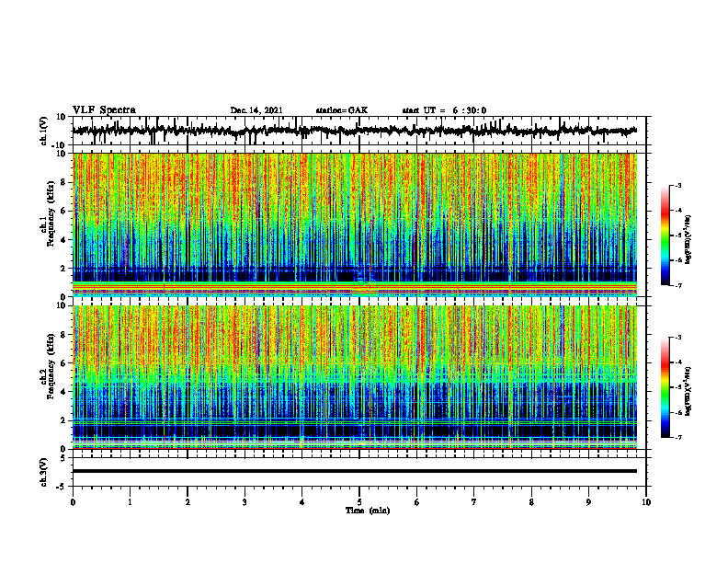Click the "station=GAK" header label
Viewport: 728px width, 563px height.
(342, 110)
